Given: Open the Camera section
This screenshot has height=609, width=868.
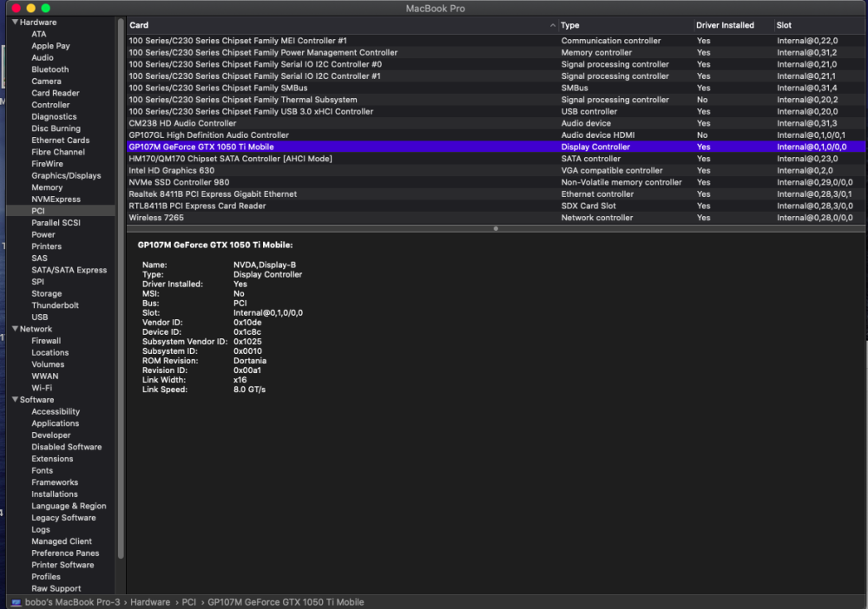Looking at the screenshot, I should tap(46, 82).
